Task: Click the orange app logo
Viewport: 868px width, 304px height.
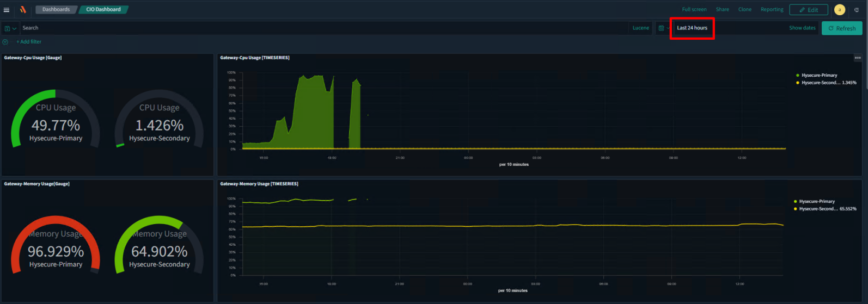Action: tap(23, 10)
